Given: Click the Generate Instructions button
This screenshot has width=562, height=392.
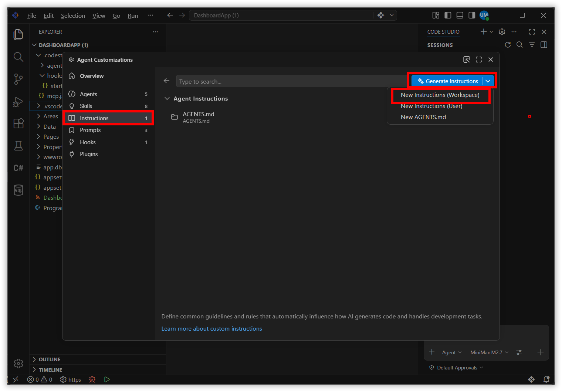Looking at the screenshot, I should pyautogui.click(x=447, y=81).
